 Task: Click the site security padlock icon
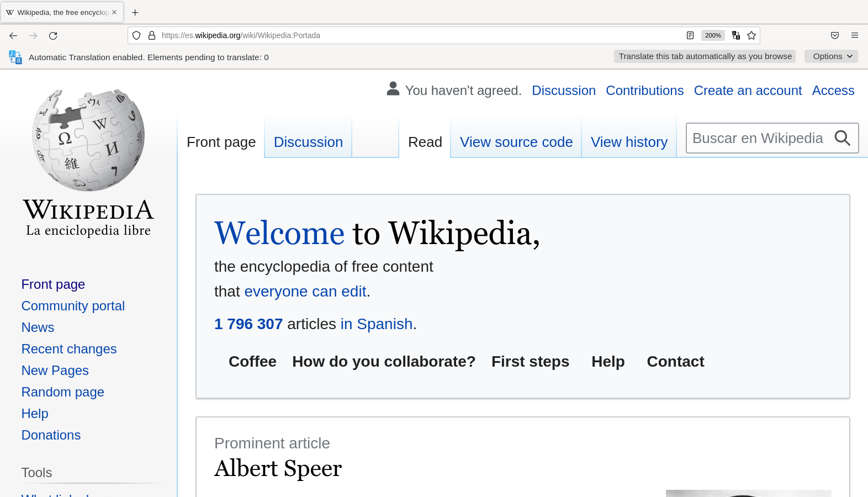coord(152,35)
